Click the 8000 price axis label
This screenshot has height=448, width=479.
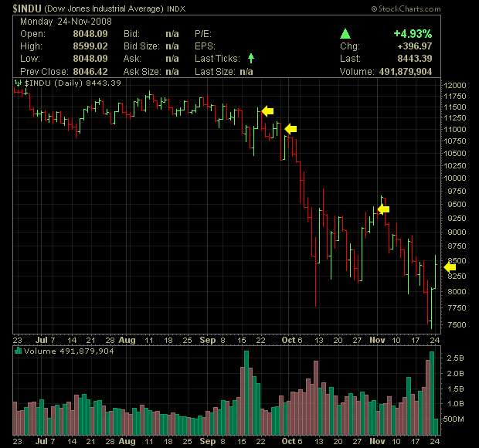coord(457,291)
